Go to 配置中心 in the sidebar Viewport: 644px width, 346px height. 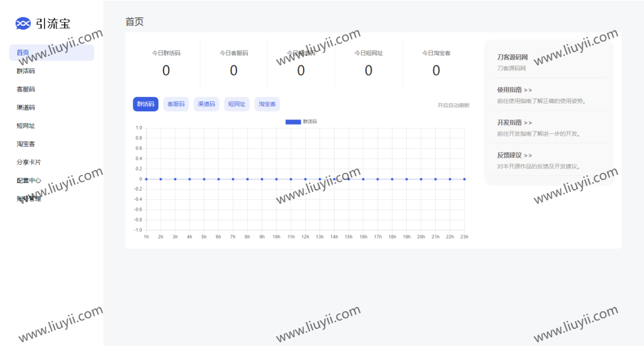[x=29, y=181]
